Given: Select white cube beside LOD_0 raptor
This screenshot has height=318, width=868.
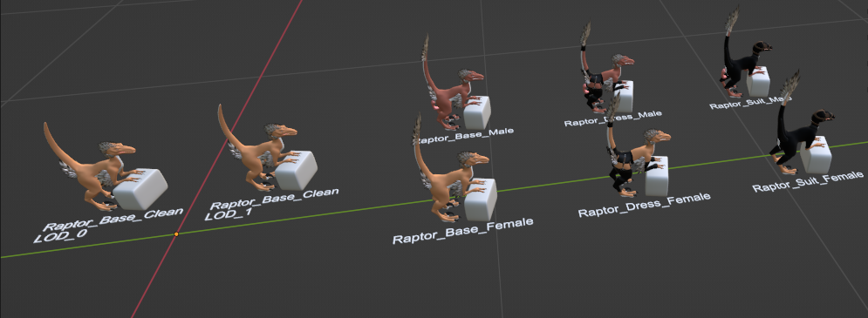Looking at the screenshot, I should pyautogui.click(x=140, y=189).
